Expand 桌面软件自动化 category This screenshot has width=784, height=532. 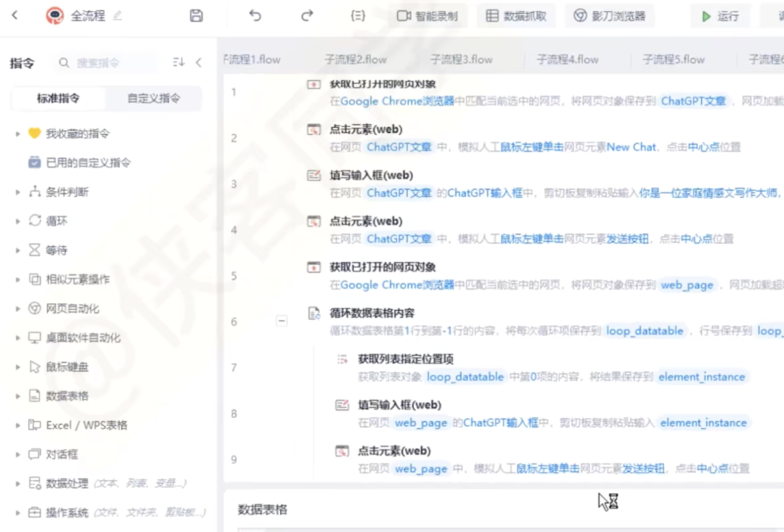coord(18,338)
